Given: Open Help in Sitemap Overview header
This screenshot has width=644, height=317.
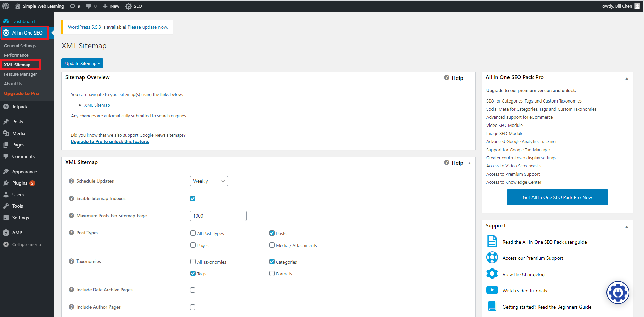Looking at the screenshot, I should point(454,78).
